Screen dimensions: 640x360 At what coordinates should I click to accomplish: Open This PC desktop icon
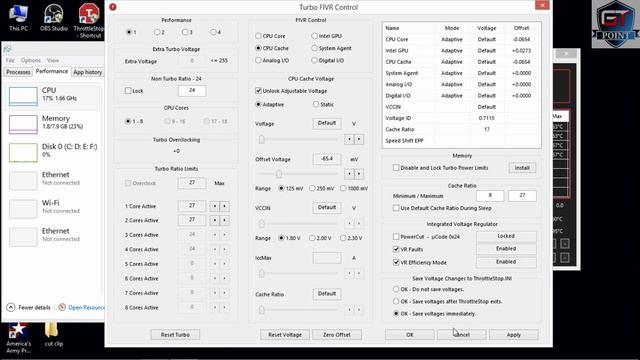click(x=18, y=17)
